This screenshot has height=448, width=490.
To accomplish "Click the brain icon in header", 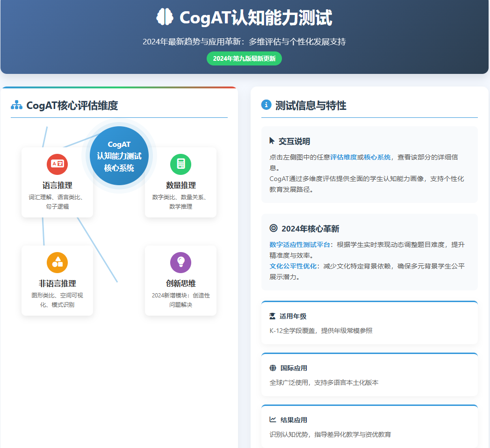I will [165, 17].
